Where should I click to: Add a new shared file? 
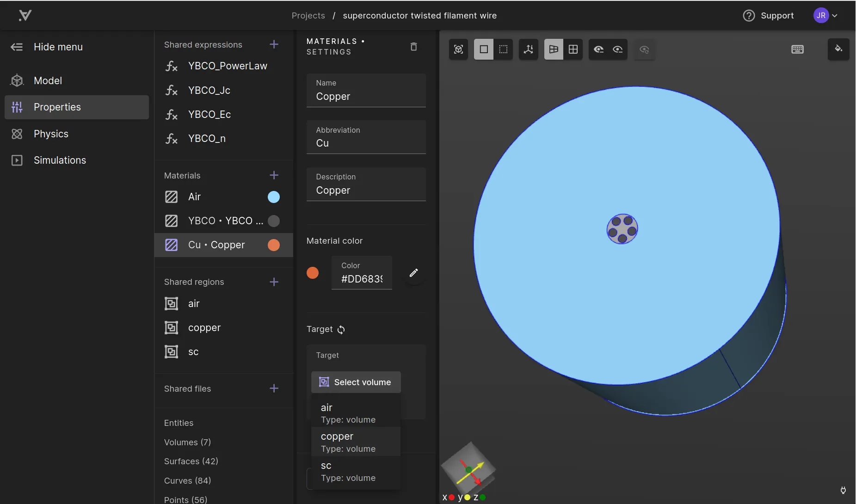(274, 388)
